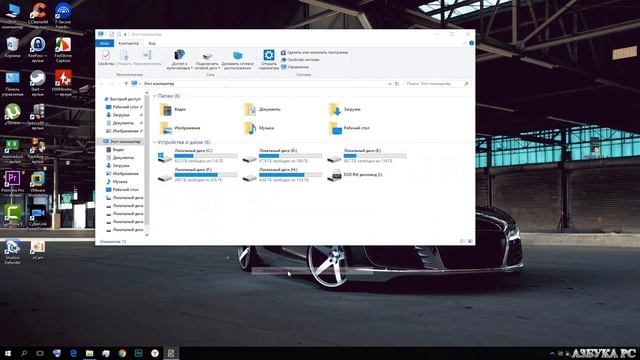
Task: Select Локальный диск (C:) drive
Action: coord(198,156)
